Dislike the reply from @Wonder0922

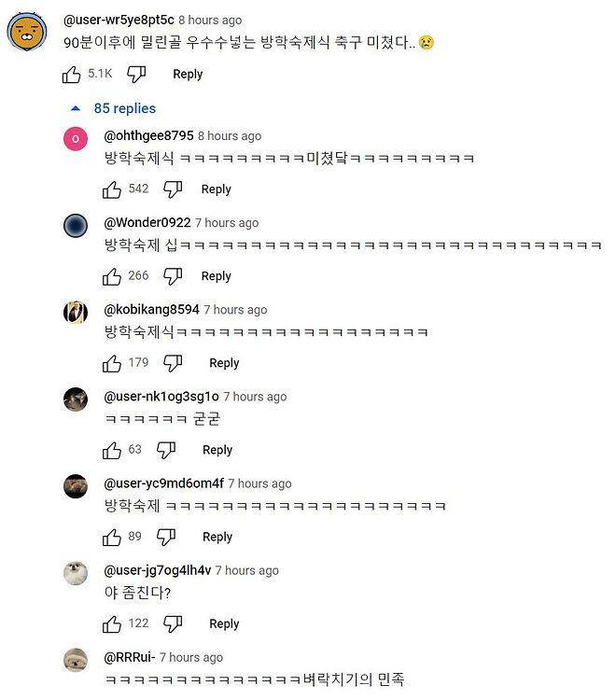(173, 276)
